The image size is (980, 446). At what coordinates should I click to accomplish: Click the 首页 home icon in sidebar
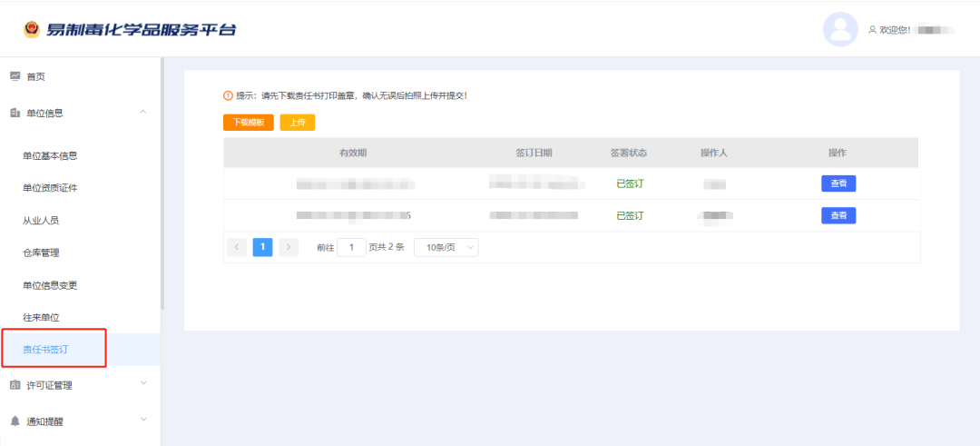pos(15,76)
